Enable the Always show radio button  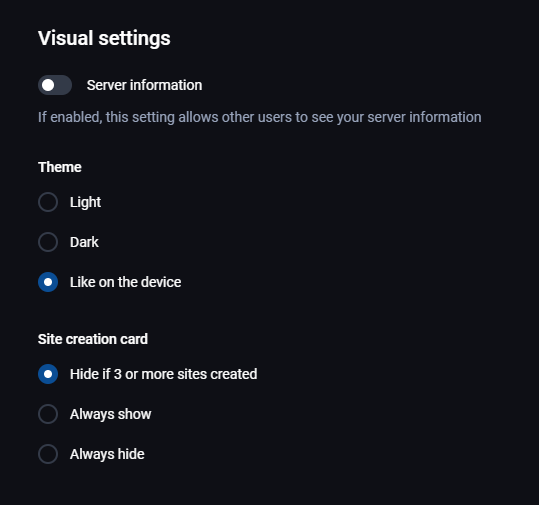[x=48, y=414]
